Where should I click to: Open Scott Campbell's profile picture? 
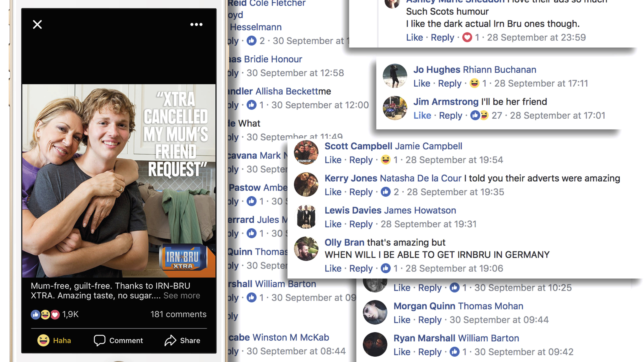(x=306, y=152)
